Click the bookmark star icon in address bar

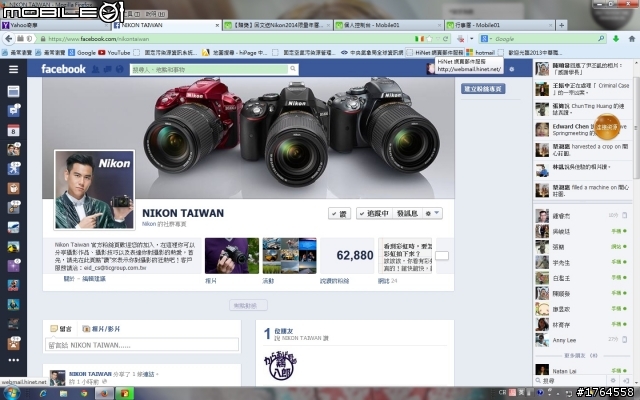click(429, 39)
